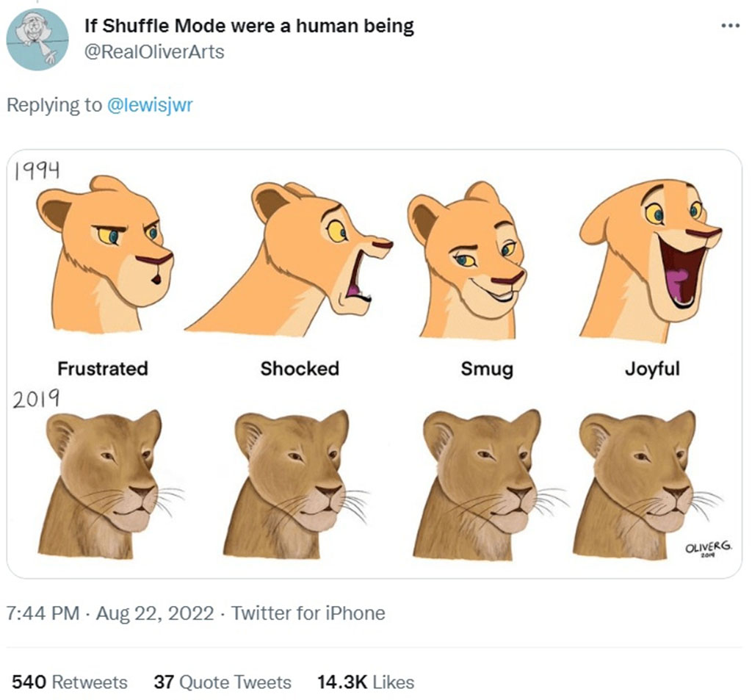Screen dimensions: 752x700
Task: Click the handwritten 1994 year label
Action: tap(37, 170)
